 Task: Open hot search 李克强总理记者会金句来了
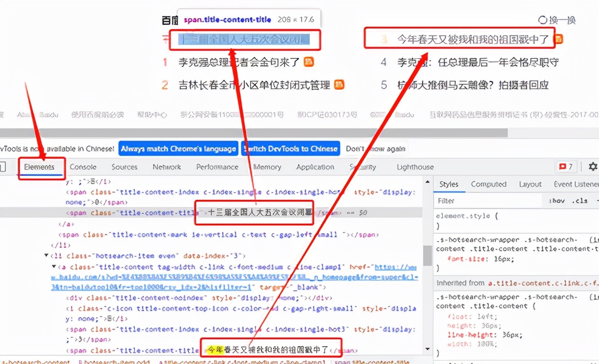(x=239, y=62)
